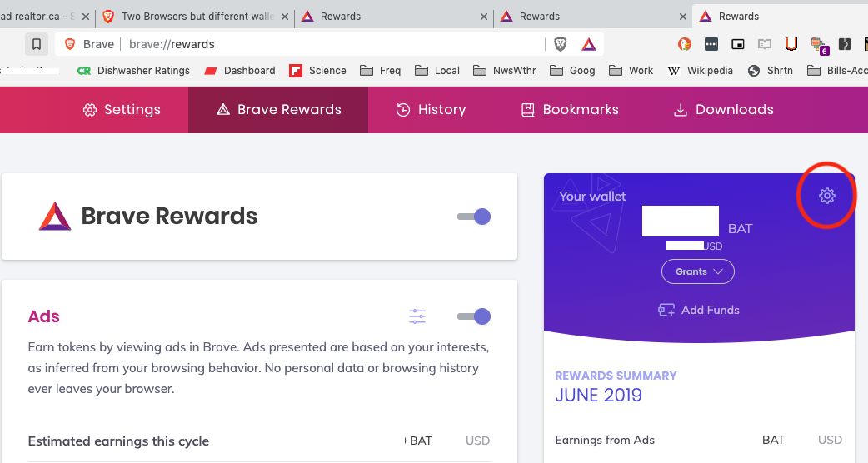
Task: Close the Two Browsers tab
Action: pyautogui.click(x=285, y=17)
